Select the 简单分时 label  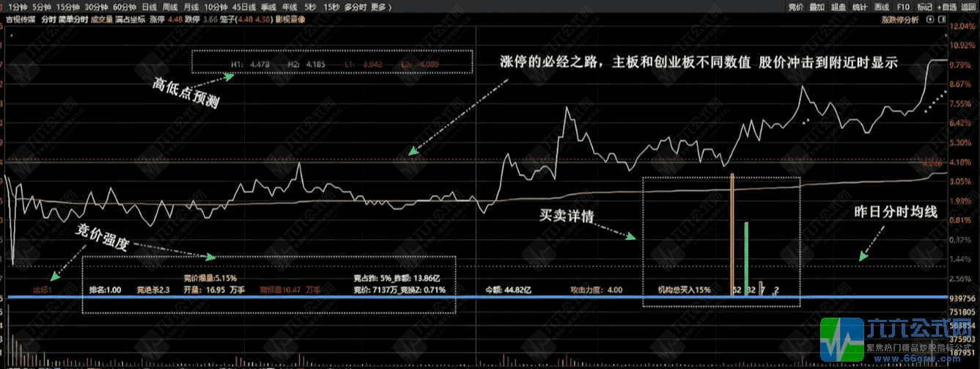click(73, 20)
